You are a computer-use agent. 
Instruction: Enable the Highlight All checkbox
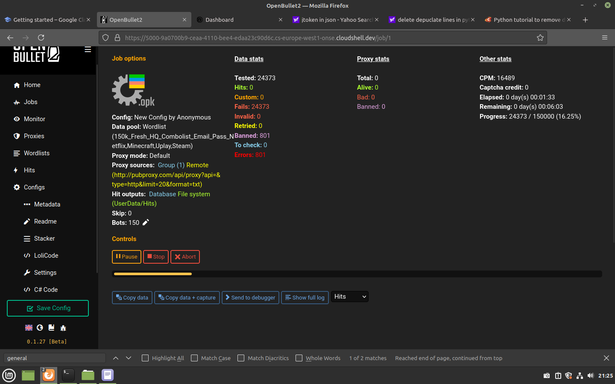pos(145,358)
